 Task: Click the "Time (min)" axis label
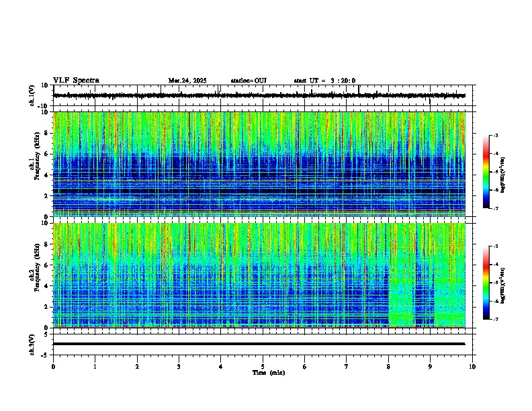pyautogui.click(x=269, y=373)
